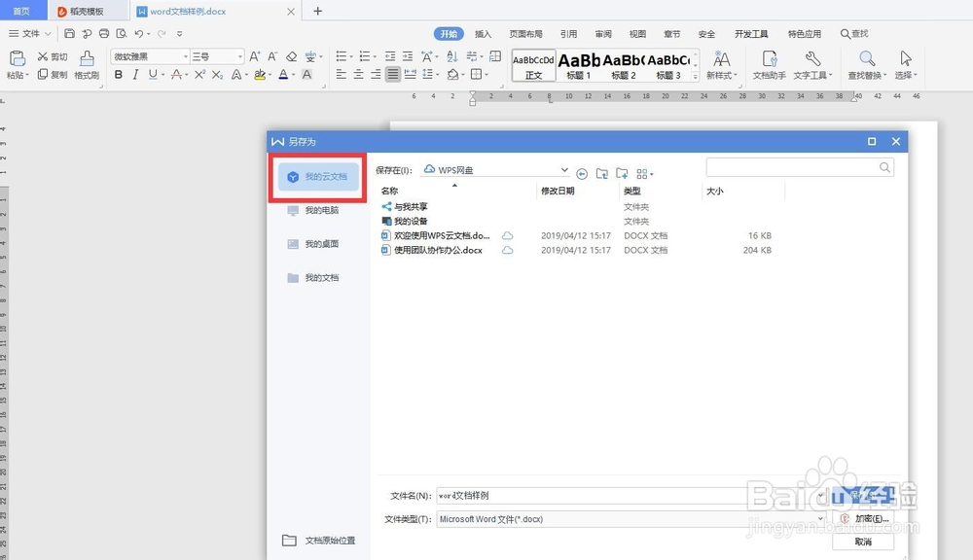This screenshot has height=560, width=973.
Task: Click the back arrow beside WPS网盘
Action: 582,173
